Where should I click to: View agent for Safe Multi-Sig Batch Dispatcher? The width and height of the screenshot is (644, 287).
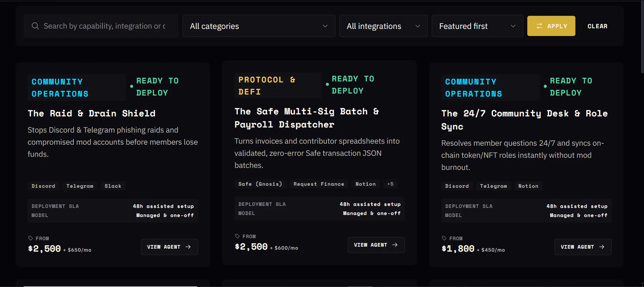pos(376,245)
